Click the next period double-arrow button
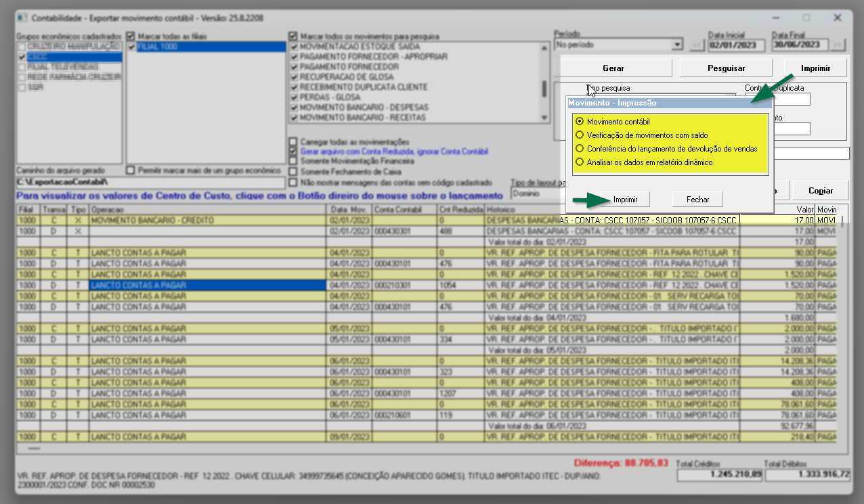The width and height of the screenshot is (864, 504). pos(838,45)
